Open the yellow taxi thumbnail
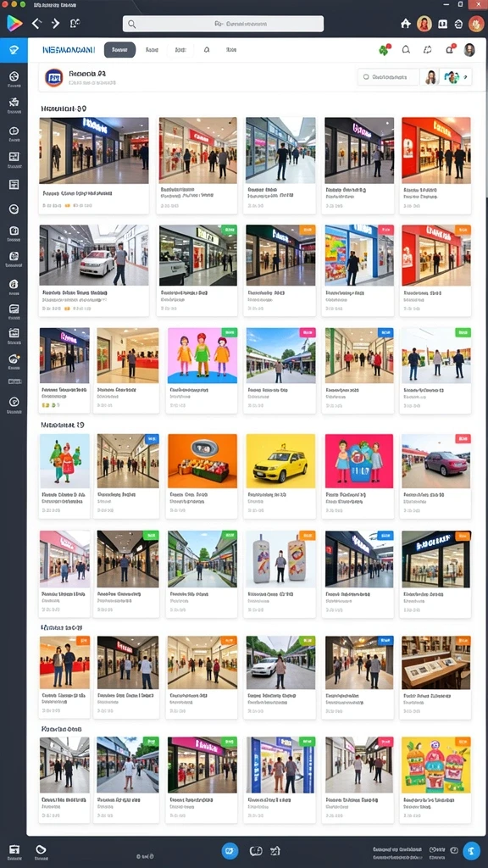The width and height of the screenshot is (488, 868). (x=280, y=460)
